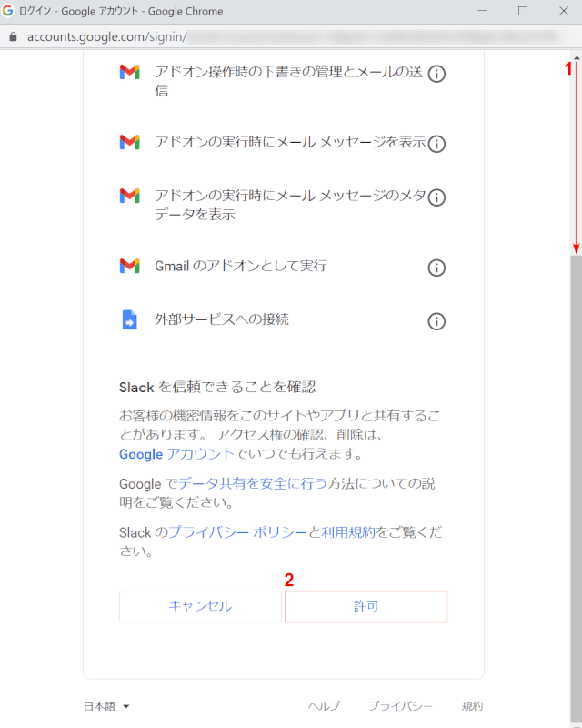The height and width of the screenshot is (728, 582).
Task: Open the ヘルプ footer link
Action: point(324,706)
